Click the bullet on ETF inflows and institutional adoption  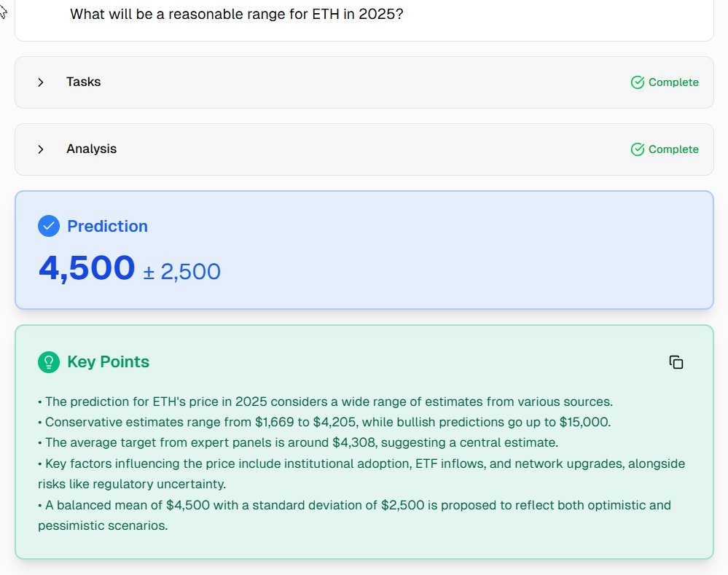[x=361, y=474]
